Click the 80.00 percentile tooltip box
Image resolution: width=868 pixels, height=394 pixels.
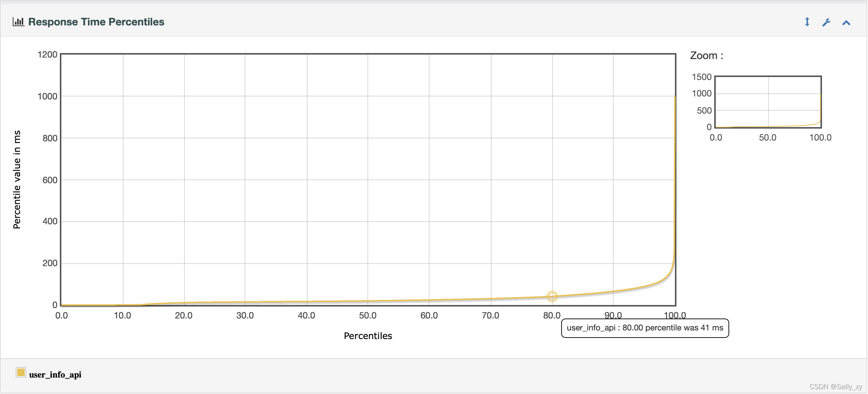coord(645,328)
